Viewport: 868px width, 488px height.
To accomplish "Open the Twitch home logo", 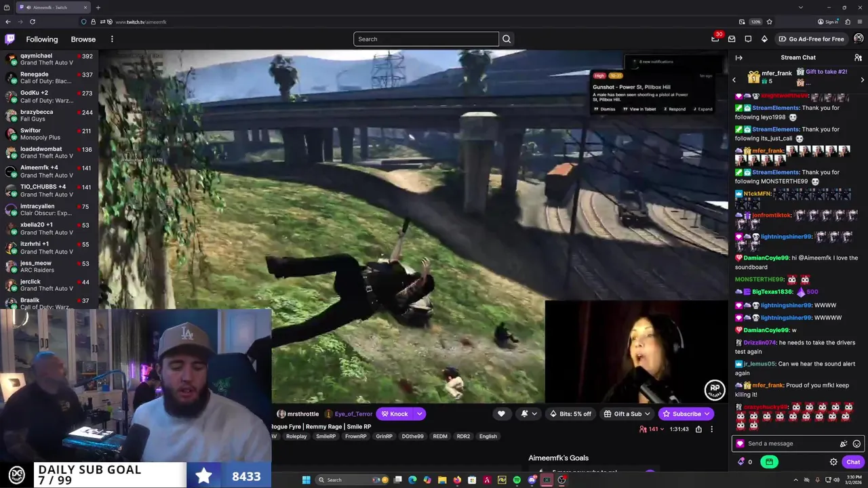I will click(x=9, y=39).
